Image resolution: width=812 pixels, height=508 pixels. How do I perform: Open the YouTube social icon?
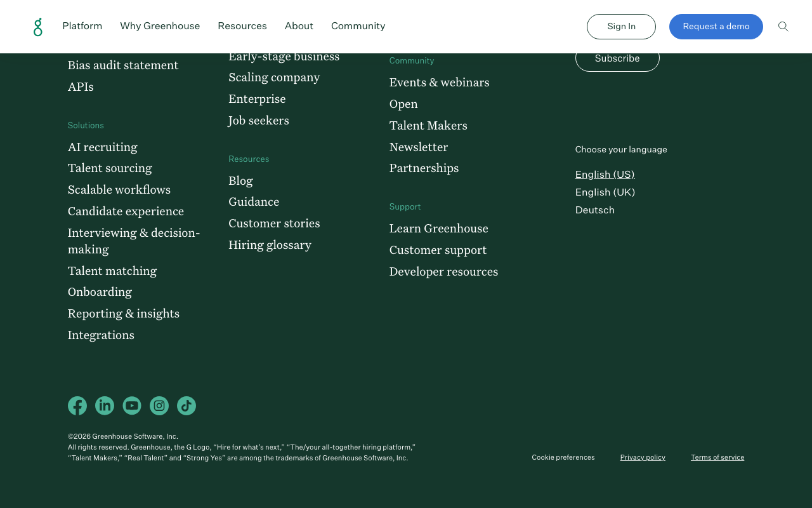pyautogui.click(x=132, y=406)
